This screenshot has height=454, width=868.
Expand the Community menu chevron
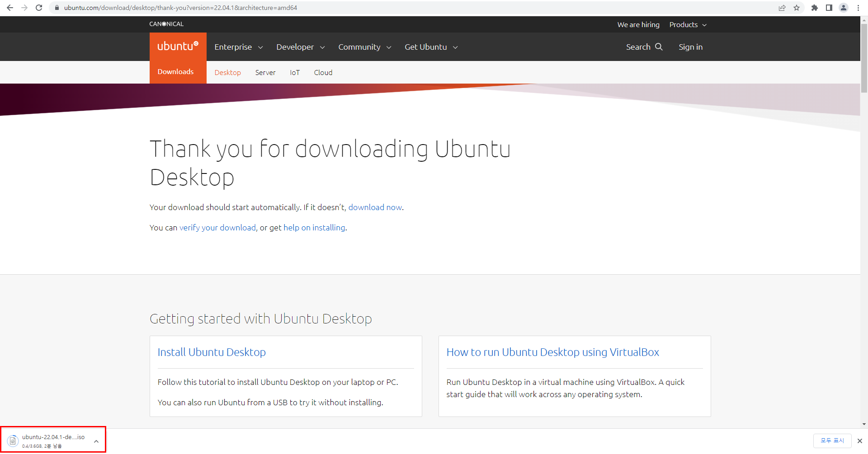coord(389,47)
